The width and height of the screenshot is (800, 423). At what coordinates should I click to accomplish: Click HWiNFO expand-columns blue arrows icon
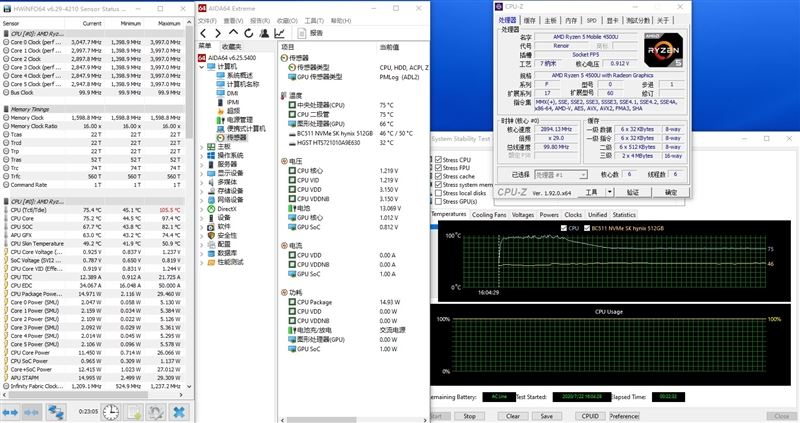(x=10, y=412)
